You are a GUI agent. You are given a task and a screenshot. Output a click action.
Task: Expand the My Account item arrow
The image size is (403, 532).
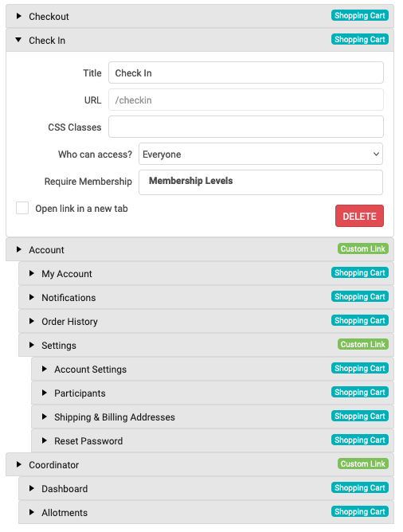pos(32,273)
